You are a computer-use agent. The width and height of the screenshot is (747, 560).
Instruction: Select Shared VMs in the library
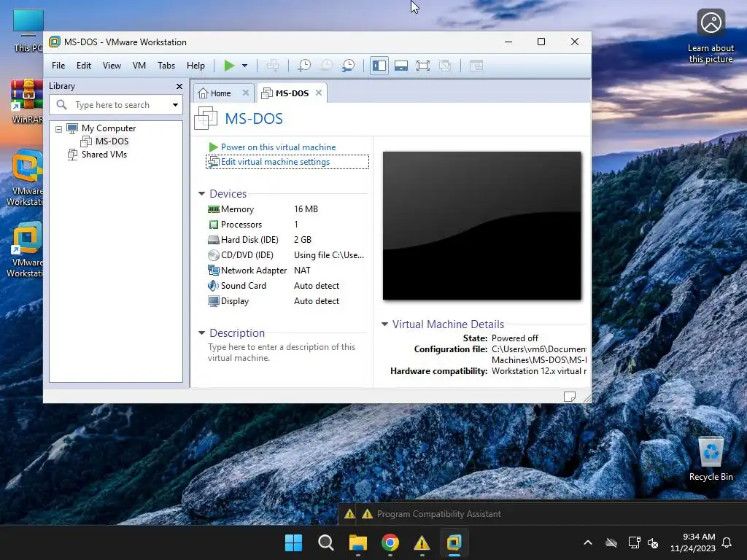click(104, 155)
